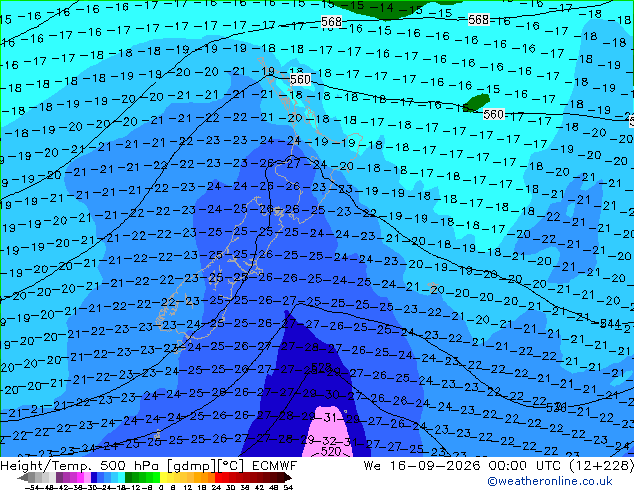
Task: Select the cyan swatch in the temperature legend
Action: [121, 477]
